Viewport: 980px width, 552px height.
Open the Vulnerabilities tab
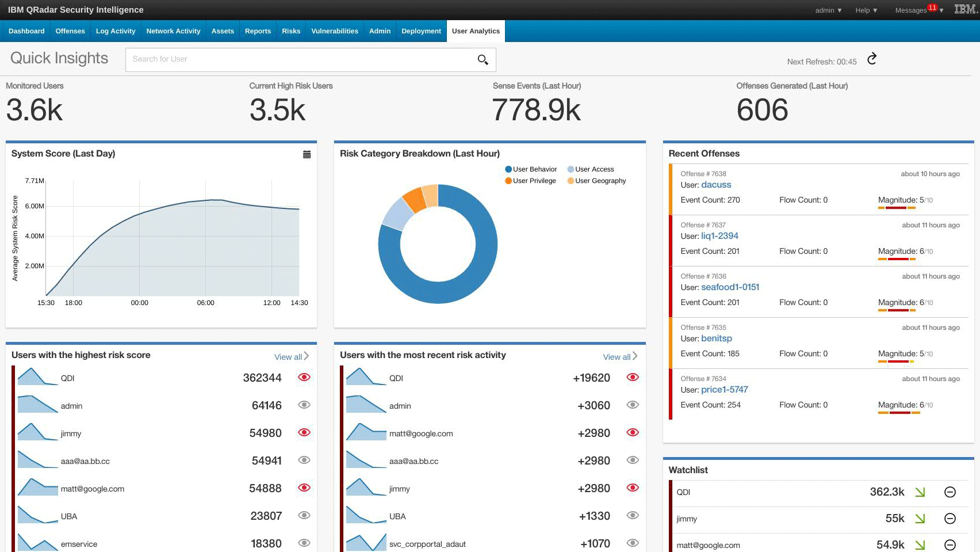(335, 31)
